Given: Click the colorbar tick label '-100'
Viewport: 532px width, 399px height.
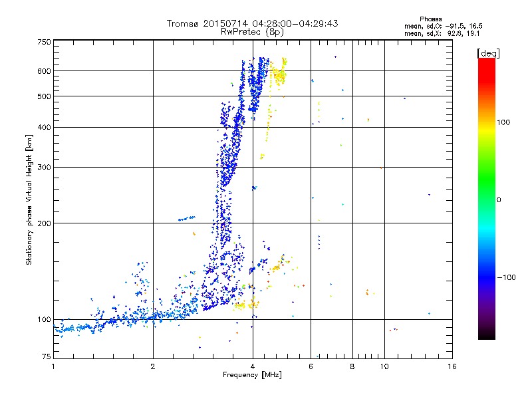Looking at the screenshot, I should (x=506, y=277).
